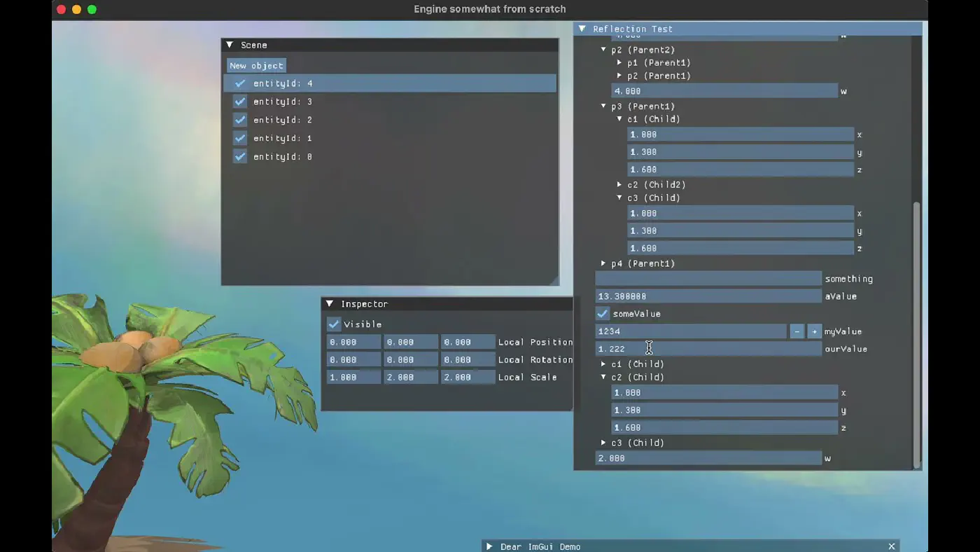Select entityId: 2 in the scene list
Image resolution: width=980 pixels, height=552 pixels.
pyautogui.click(x=283, y=120)
